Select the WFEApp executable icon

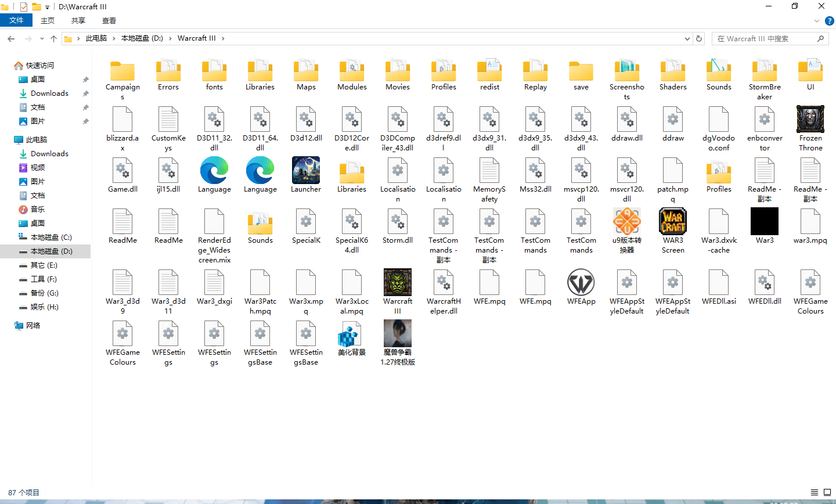pos(581,283)
